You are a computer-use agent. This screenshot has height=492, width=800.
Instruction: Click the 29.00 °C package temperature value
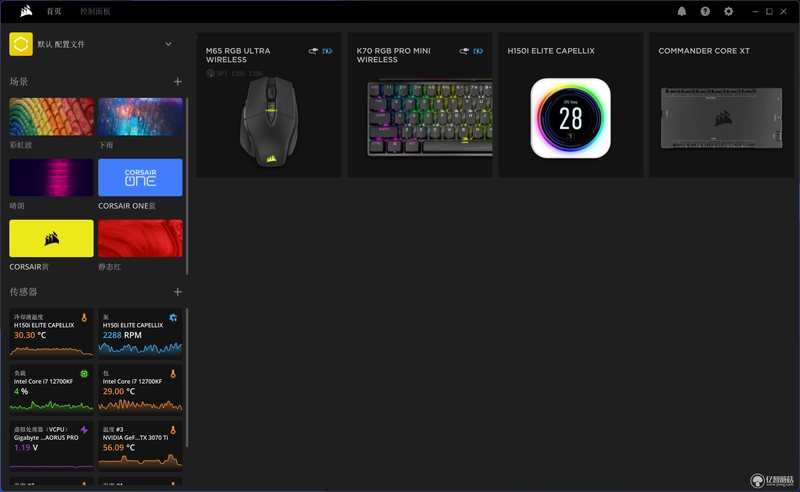click(x=119, y=391)
